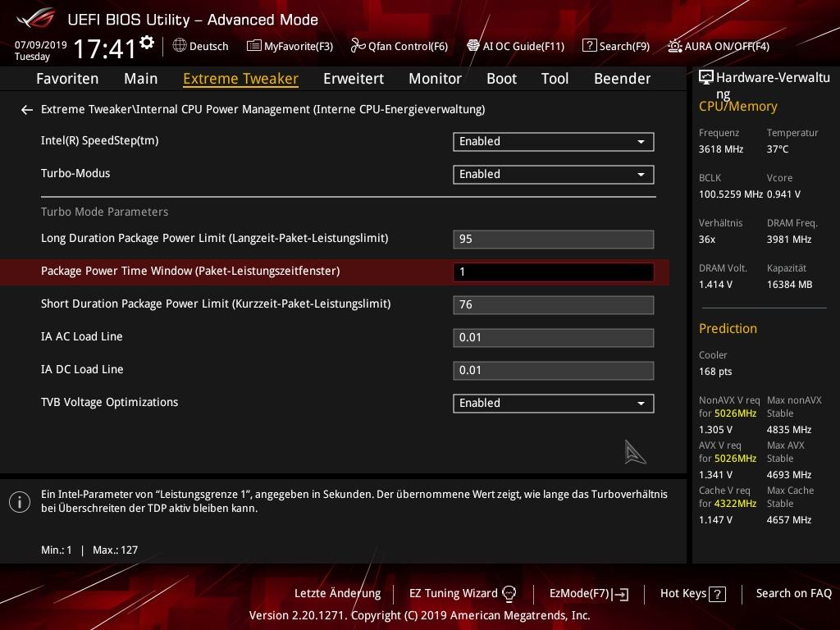Image resolution: width=840 pixels, height=630 pixels.
Task: Open AI OC Guide(F11)
Action: pyautogui.click(x=516, y=46)
